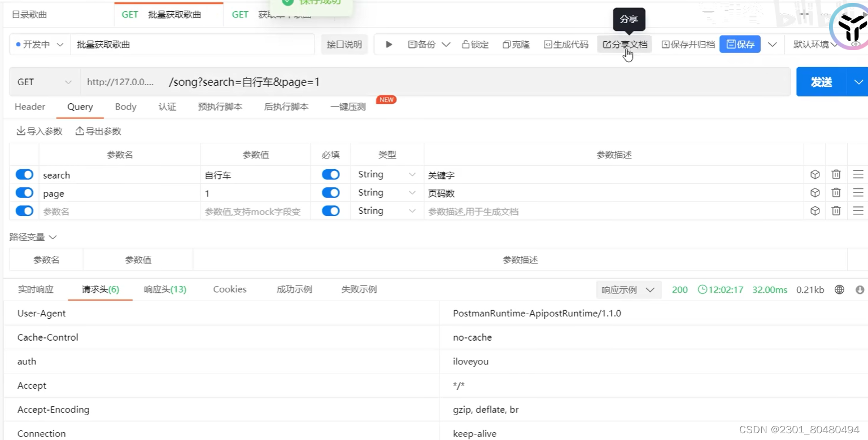Expand the dropdown arrow beside 保存
This screenshot has height=440, width=868.
pyautogui.click(x=772, y=44)
